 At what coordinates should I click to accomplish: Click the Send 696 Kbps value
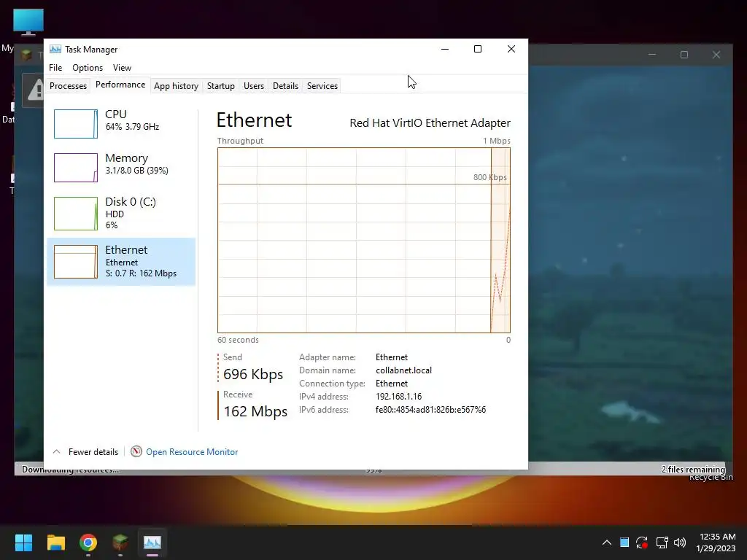(x=253, y=374)
